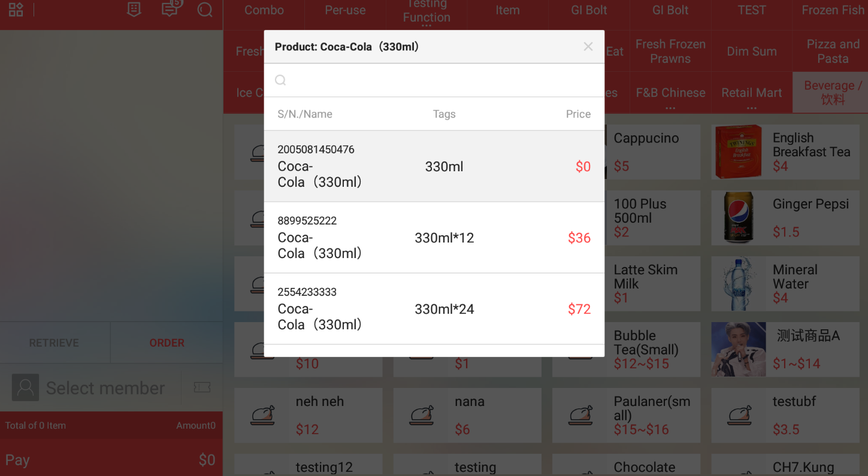
Task: Click the magnifier icon in the dialog search bar
Action: tap(280, 80)
